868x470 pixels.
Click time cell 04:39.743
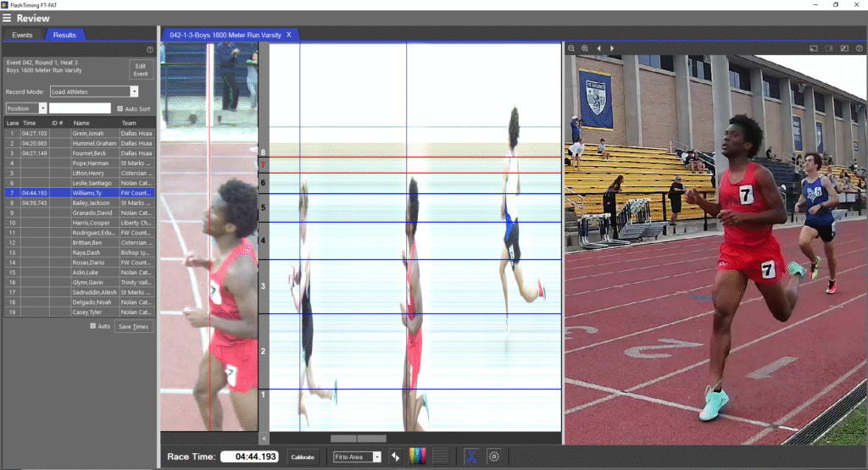pyautogui.click(x=35, y=203)
